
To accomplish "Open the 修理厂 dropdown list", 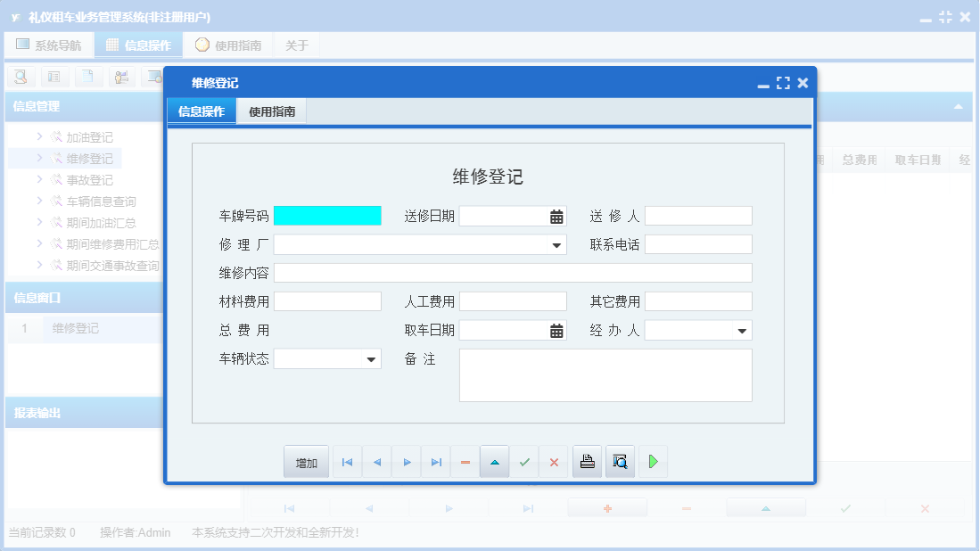I will click(x=555, y=243).
